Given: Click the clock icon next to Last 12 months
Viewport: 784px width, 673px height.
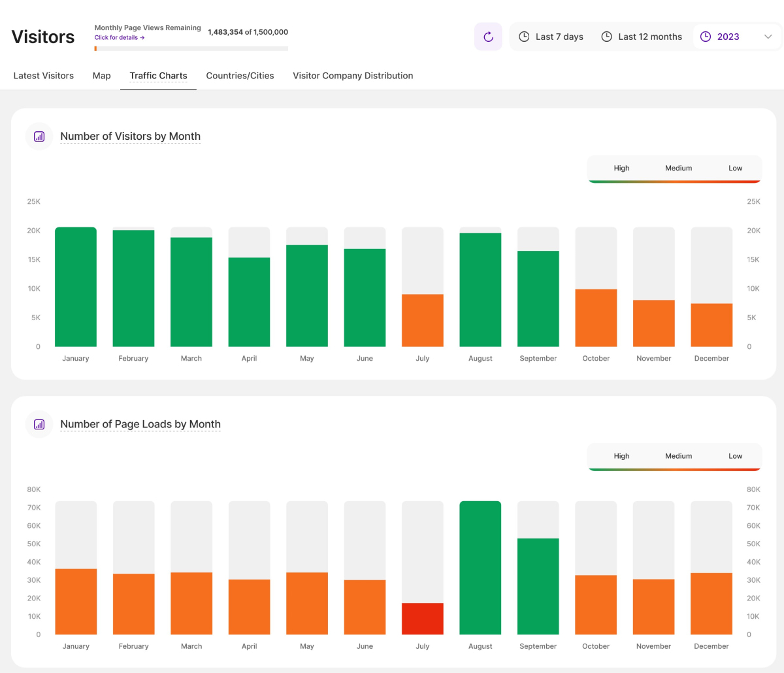Looking at the screenshot, I should click(606, 37).
